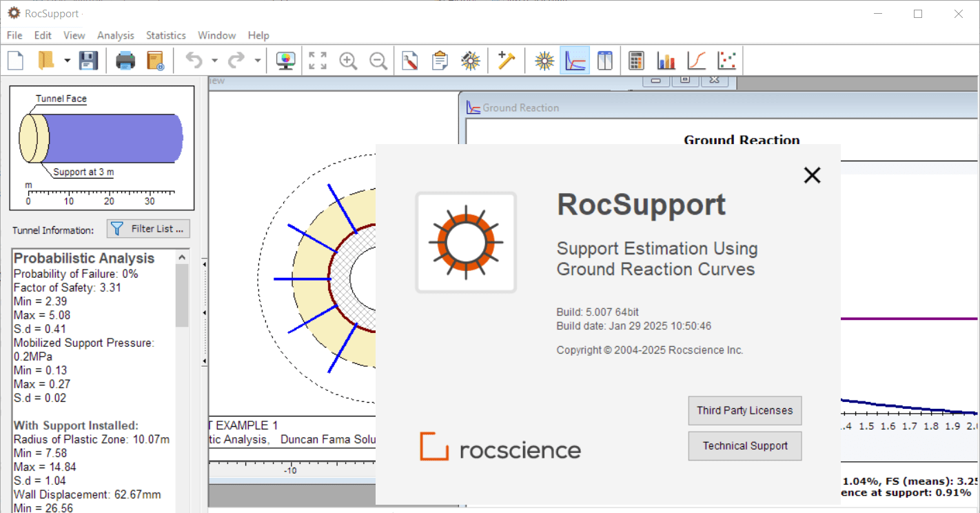Create a new file from toolbar
Screen dimensions: 980x513
(x=15, y=61)
